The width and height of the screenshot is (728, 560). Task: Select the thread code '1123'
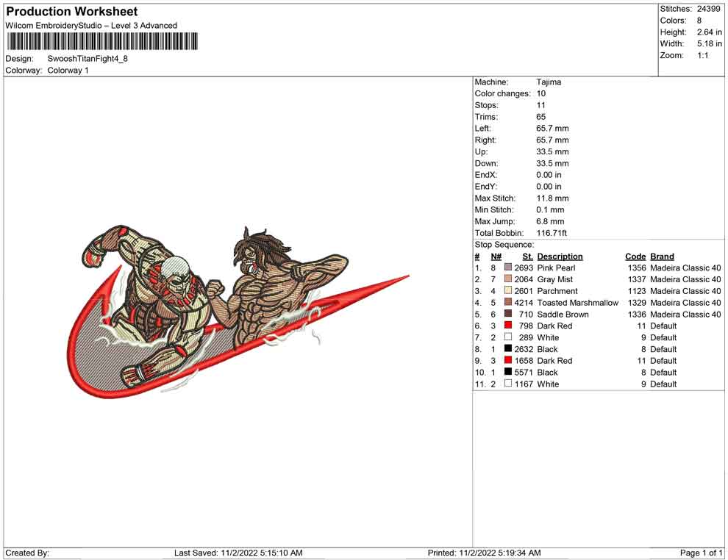coord(637,290)
